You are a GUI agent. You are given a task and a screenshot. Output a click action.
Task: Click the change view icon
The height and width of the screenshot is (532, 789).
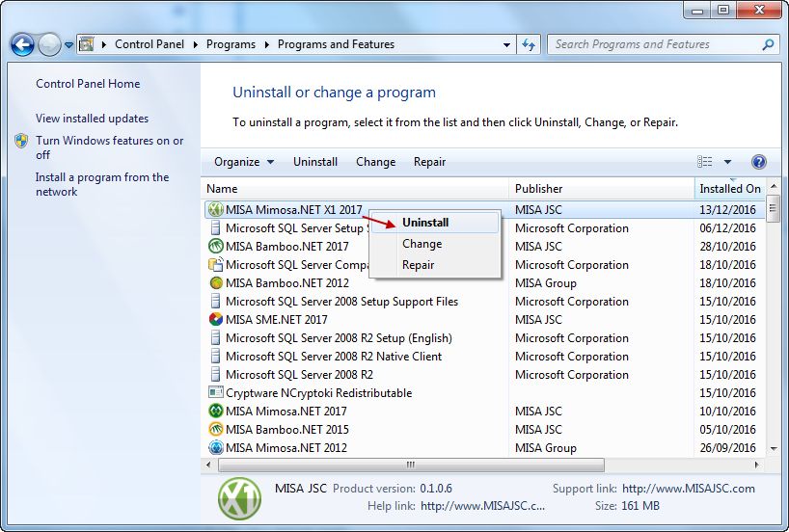tap(704, 161)
